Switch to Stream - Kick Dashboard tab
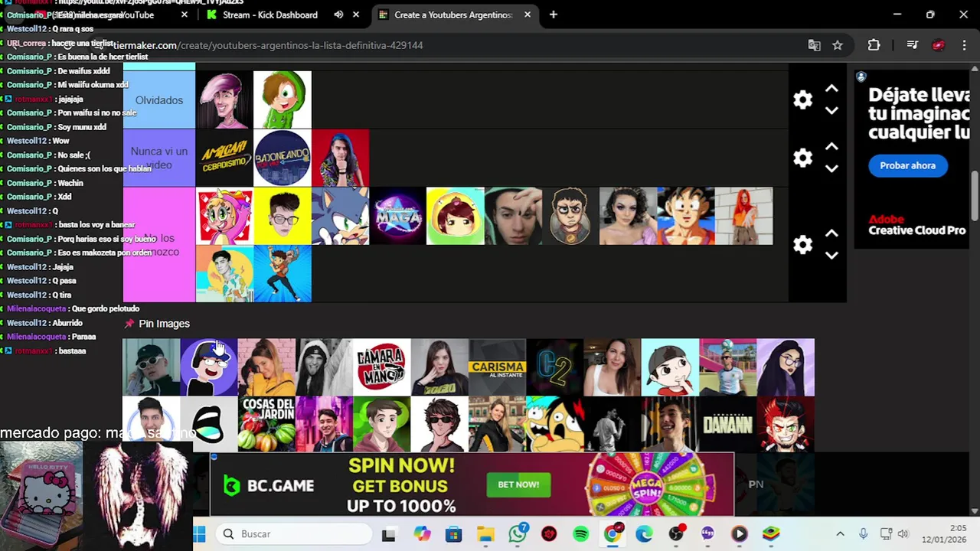Image resolution: width=980 pixels, height=551 pixels. [x=271, y=15]
